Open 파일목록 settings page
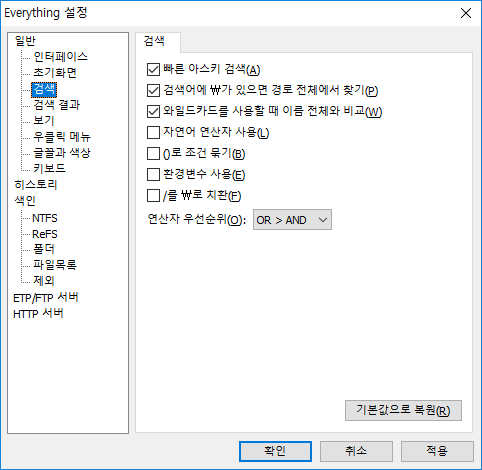The height and width of the screenshot is (470, 482). tap(55, 265)
